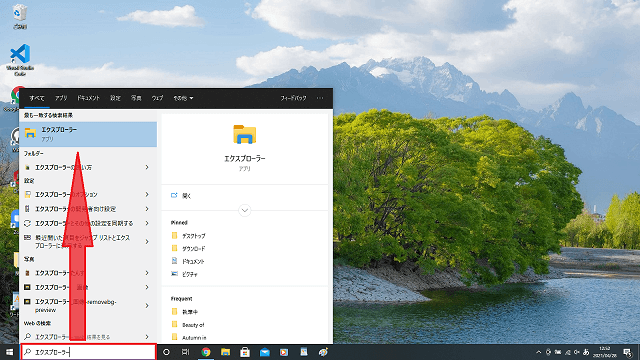The width and height of the screenshot is (640, 360).
Task: Open the その他 filter dropdown
Action: click(183, 98)
